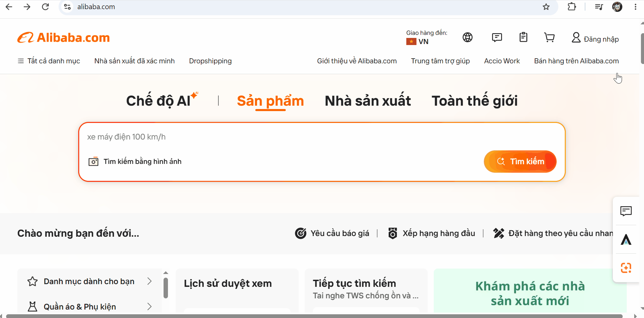Click the orange Tìm kiếm button

pos(520,162)
